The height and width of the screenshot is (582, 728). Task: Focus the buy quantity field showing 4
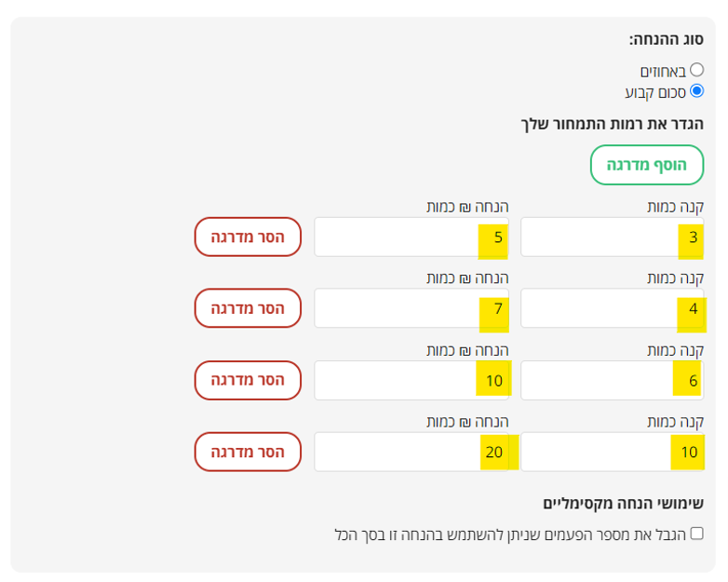613,308
